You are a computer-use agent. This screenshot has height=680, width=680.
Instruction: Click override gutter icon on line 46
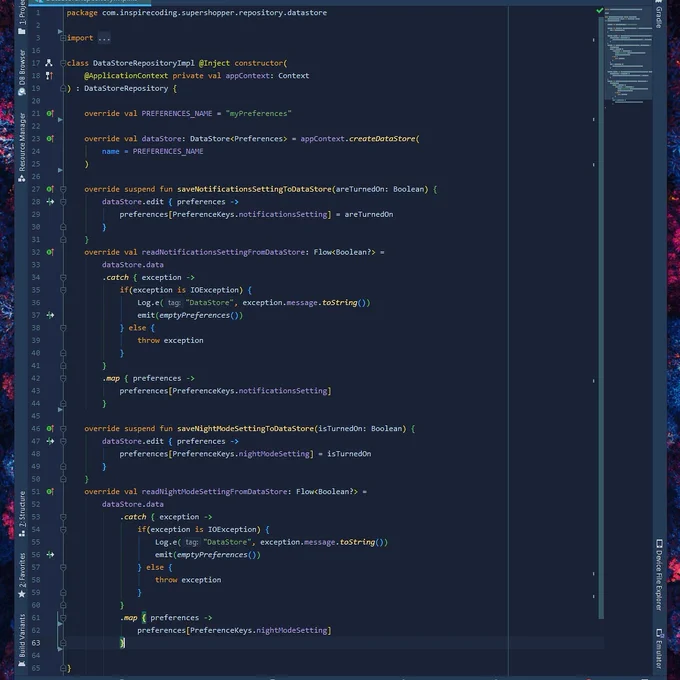click(50, 428)
